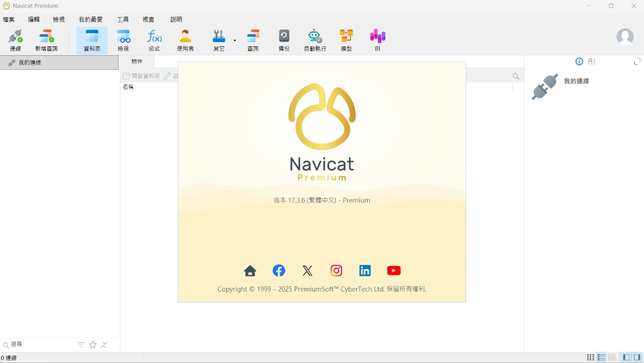Minimize the Navicat Premium window
The image size is (644, 363).
click(589, 6)
